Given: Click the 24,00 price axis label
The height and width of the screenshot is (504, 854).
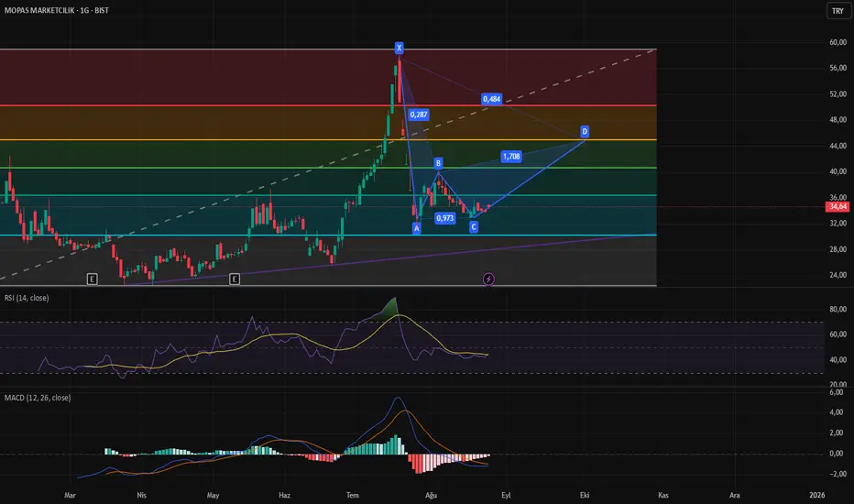Looking at the screenshot, I should point(838,275).
